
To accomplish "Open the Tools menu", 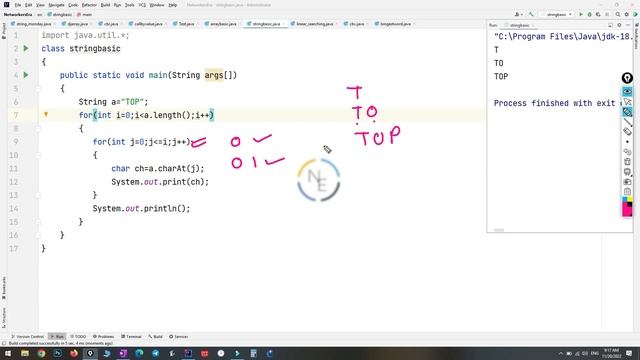I will 129,5.
